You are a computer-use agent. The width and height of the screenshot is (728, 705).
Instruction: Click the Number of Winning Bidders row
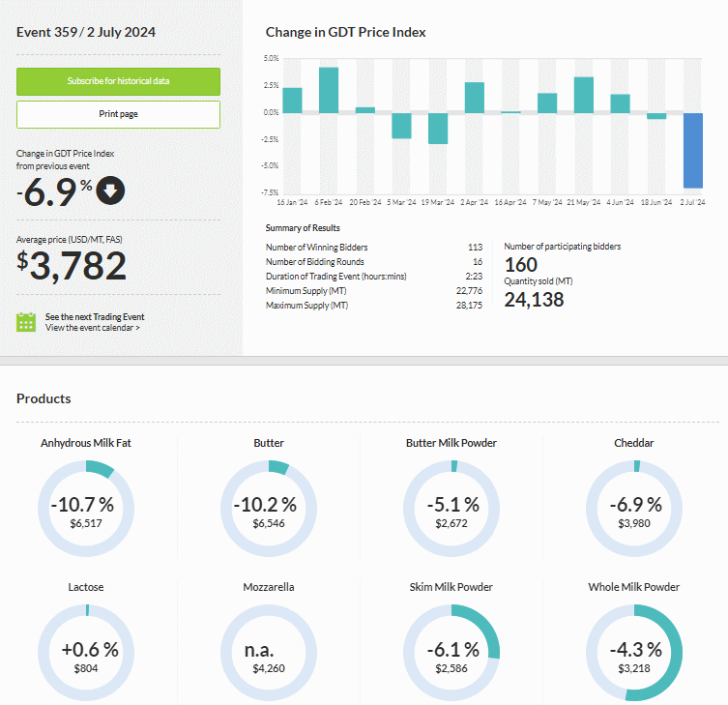pyautogui.click(x=374, y=247)
